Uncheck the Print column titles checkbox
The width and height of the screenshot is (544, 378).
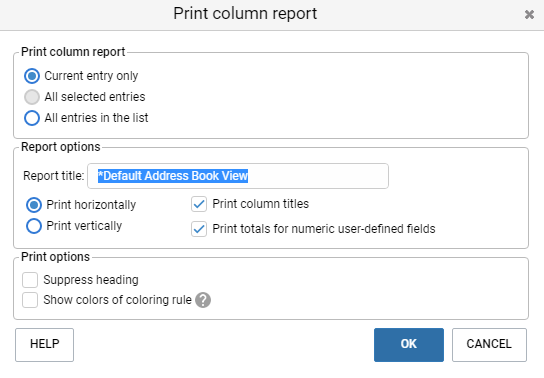199,204
